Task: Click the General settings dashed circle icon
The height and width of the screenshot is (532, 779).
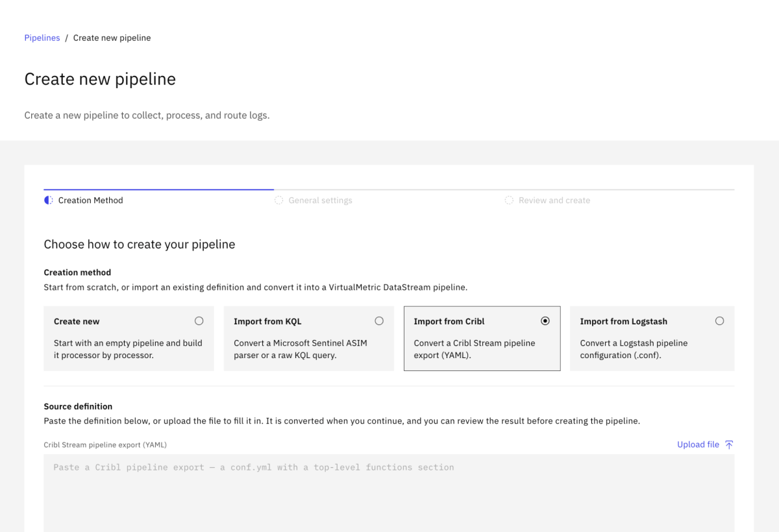Action: tap(279, 200)
